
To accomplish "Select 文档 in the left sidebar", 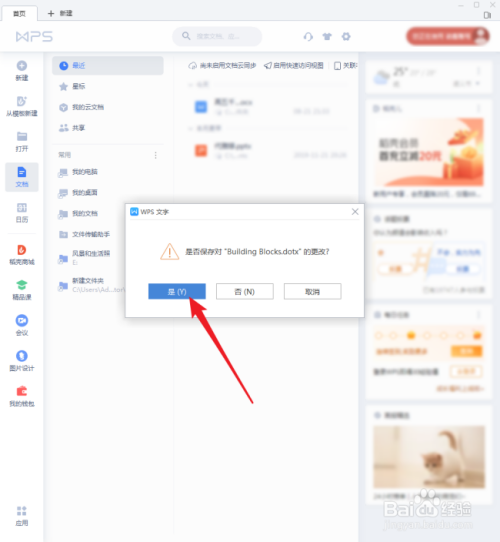I will pyautogui.click(x=22, y=177).
